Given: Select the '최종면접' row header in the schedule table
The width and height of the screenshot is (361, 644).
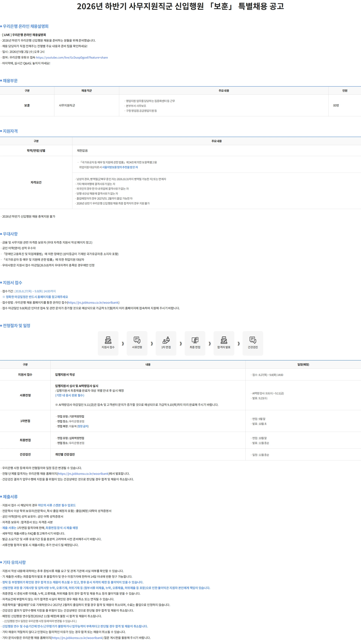Looking at the screenshot, I should pos(25,440).
